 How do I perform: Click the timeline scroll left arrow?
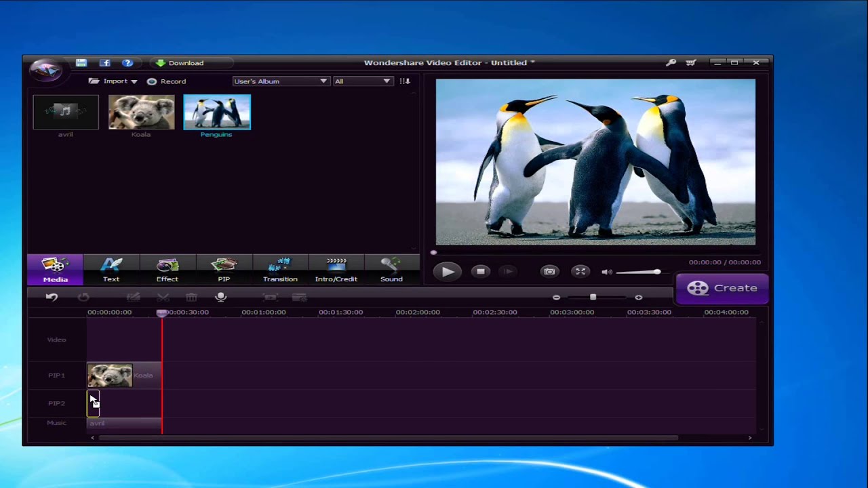(93, 438)
